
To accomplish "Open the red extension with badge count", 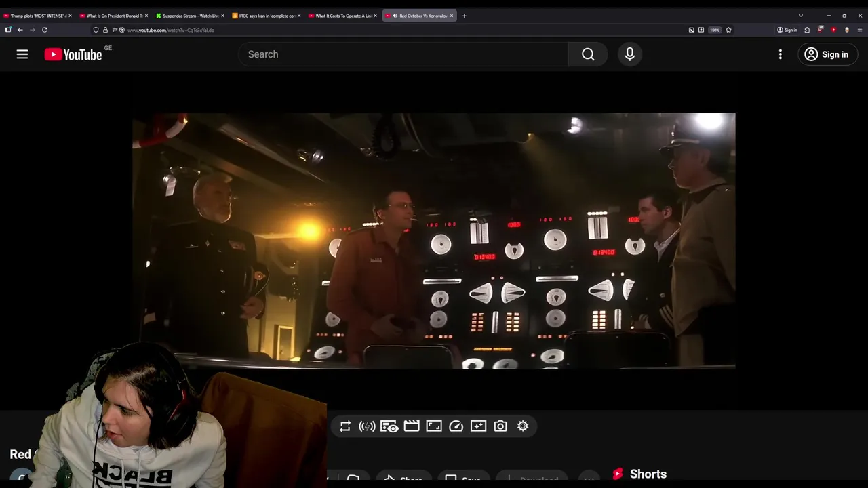I will pos(820,30).
